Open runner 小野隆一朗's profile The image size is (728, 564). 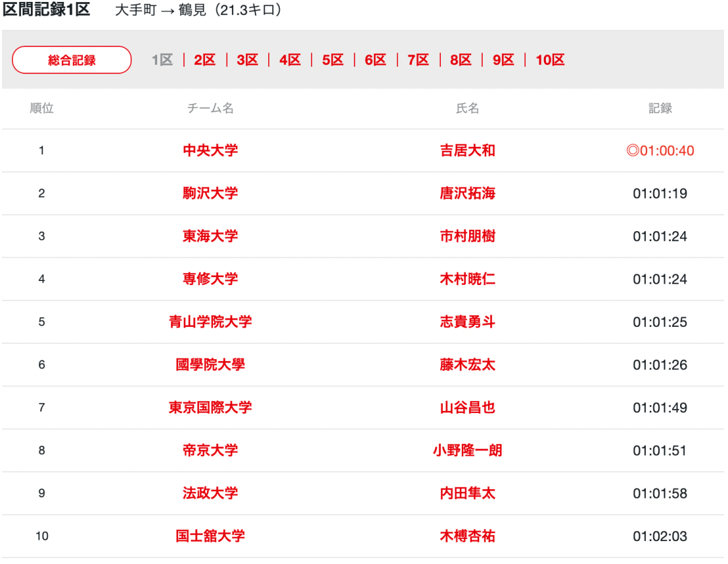pos(467,450)
